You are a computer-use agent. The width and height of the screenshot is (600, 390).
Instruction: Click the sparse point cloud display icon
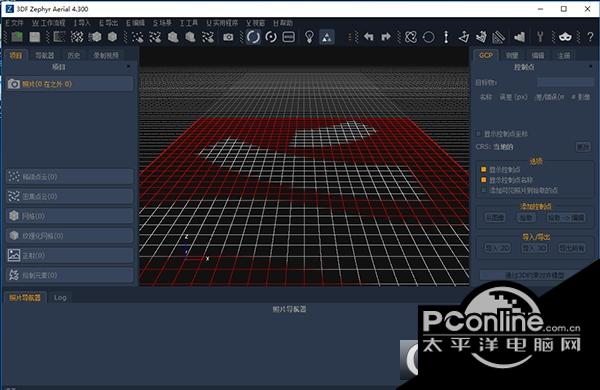137,37
